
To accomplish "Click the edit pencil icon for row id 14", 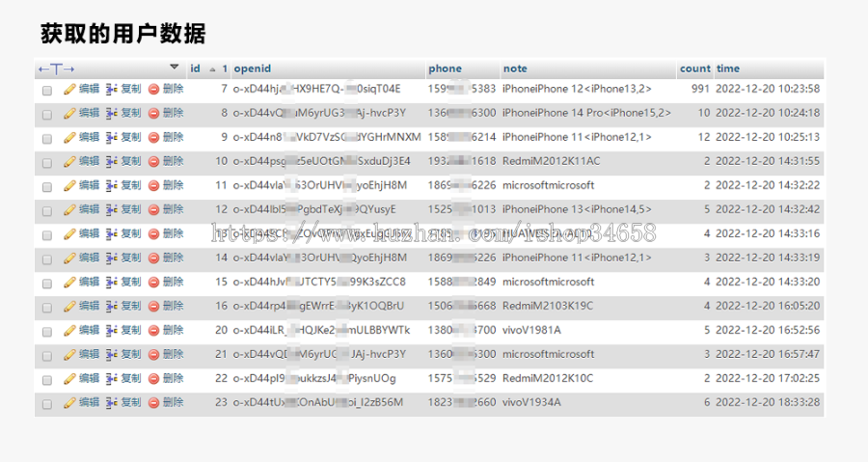I will 69,258.
